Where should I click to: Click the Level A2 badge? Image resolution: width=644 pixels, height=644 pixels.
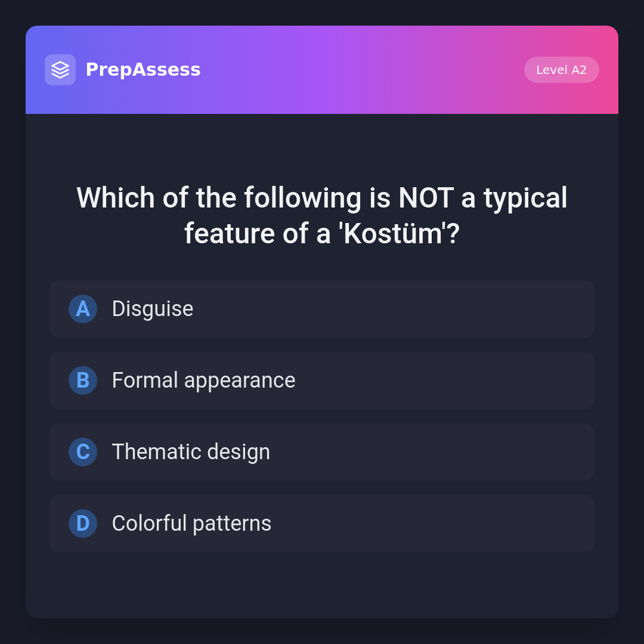click(561, 70)
